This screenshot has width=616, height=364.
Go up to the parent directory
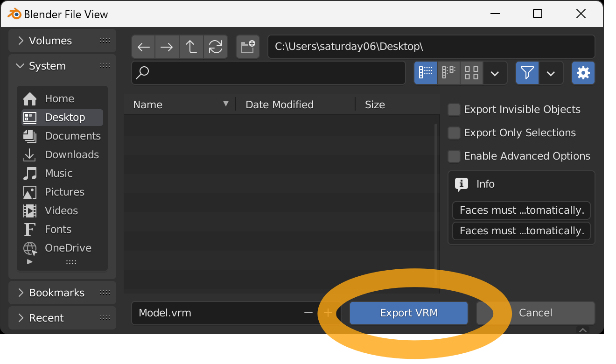coord(191,47)
